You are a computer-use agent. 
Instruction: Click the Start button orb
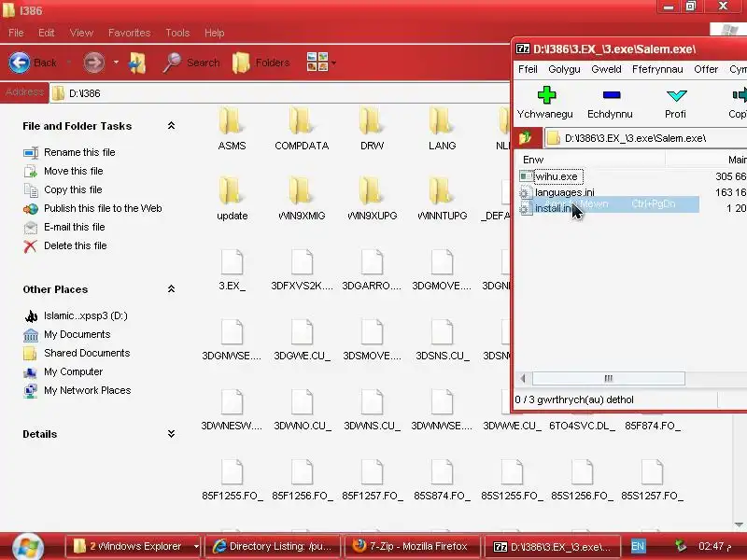[28, 546]
